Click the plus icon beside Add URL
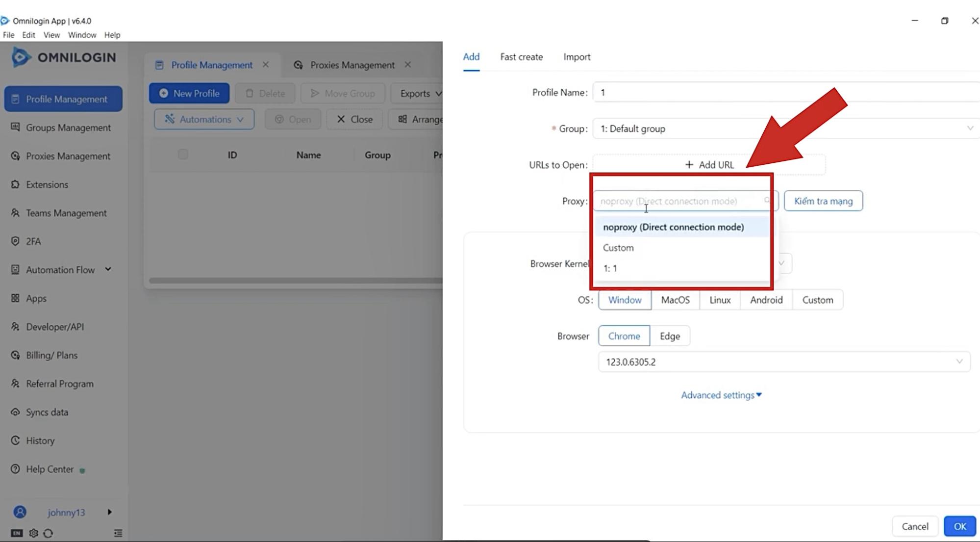 [689, 165]
